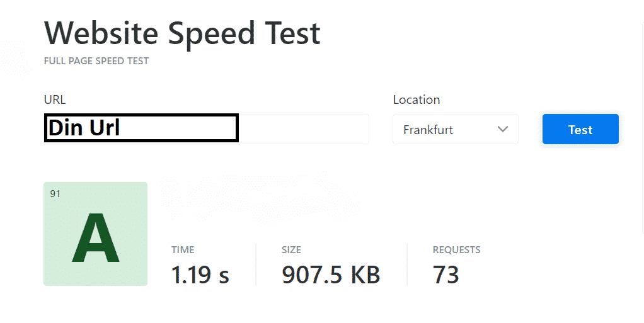Select the 73 requests count value
Image resolution: width=644 pixels, height=323 pixels.
(446, 275)
